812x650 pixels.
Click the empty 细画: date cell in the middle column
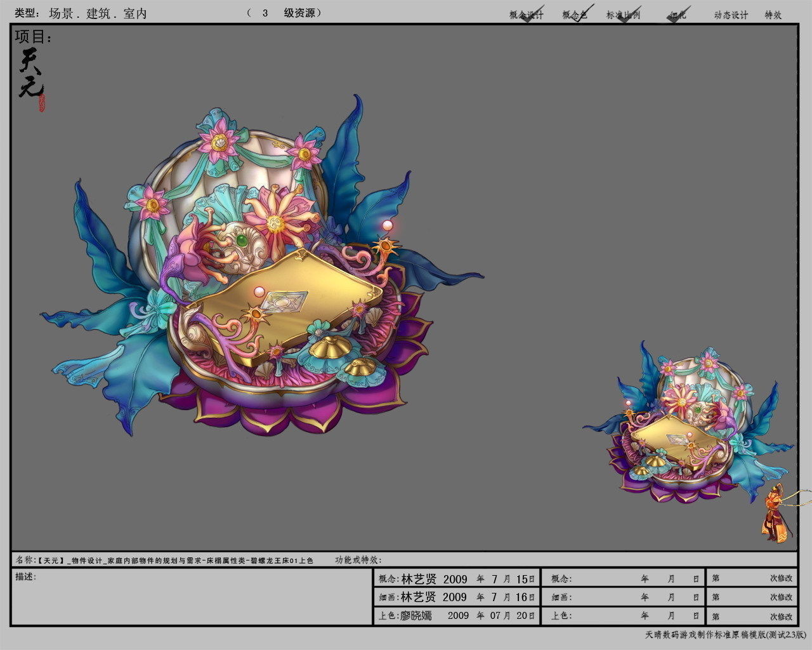tap(624, 597)
